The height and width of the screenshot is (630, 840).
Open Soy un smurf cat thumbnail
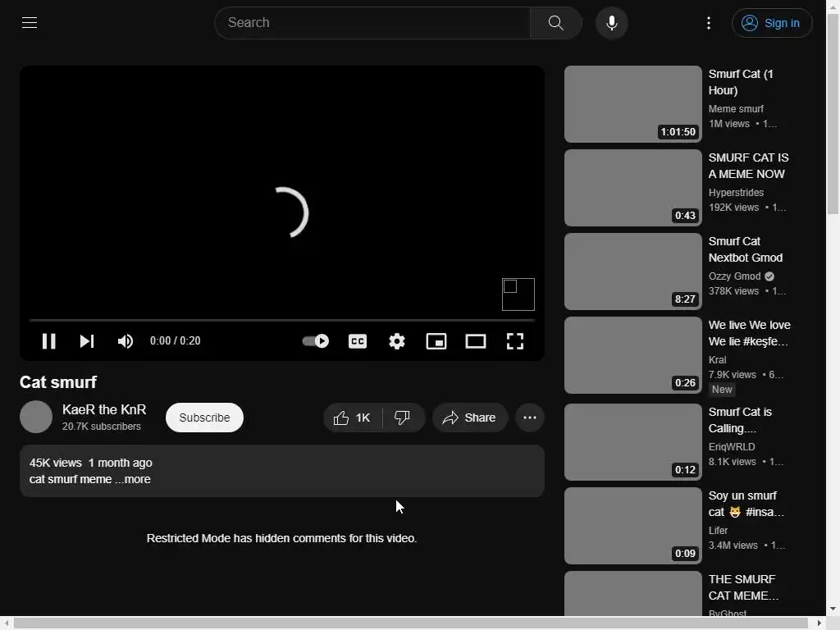coord(632,526)
